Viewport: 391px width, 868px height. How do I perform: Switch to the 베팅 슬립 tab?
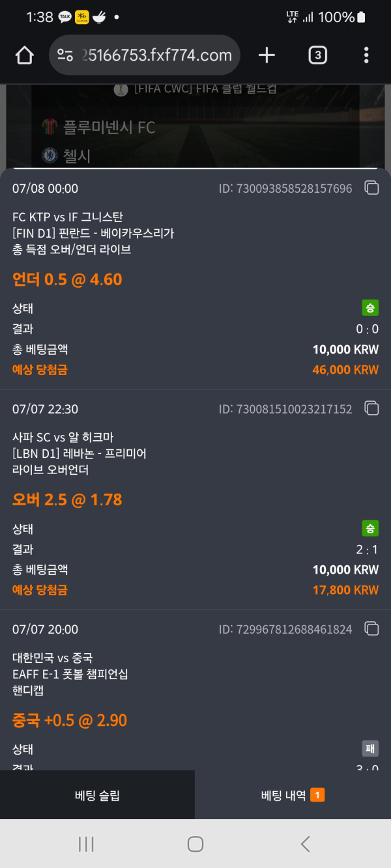click(x=97, y=795)
